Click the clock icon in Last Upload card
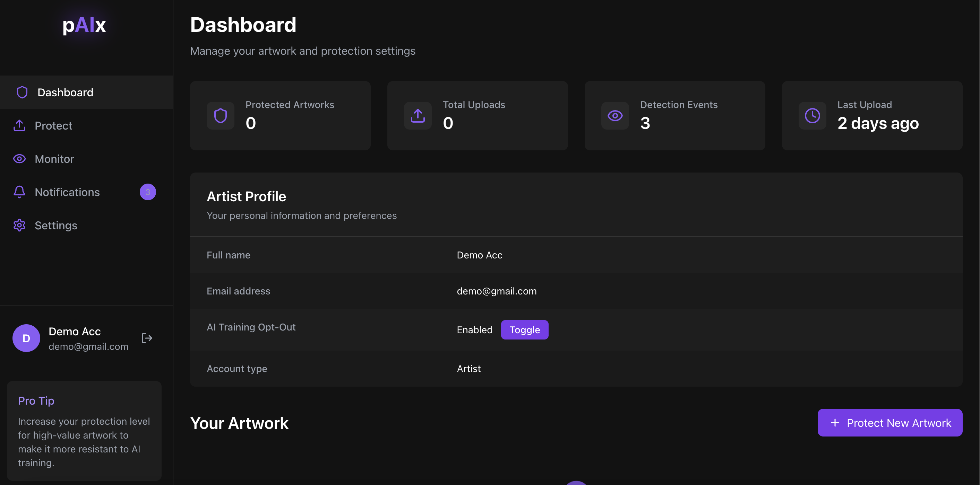Viewport: 980px width, 485px height. (x=812, y=116)
